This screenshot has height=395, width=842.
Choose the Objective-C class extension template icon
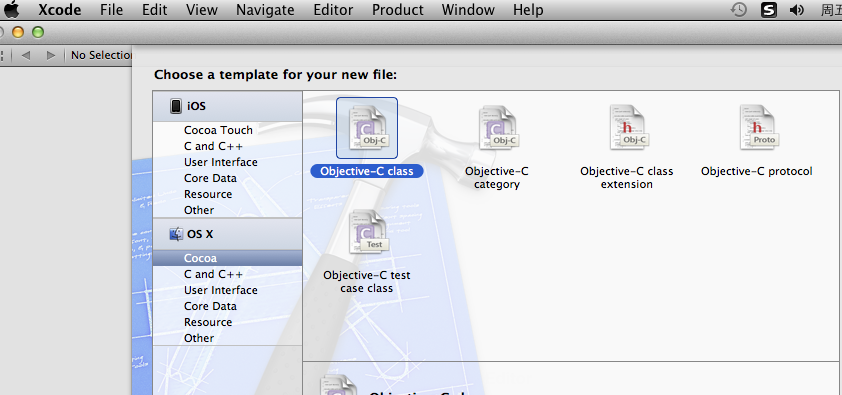[x=628, y=128]
